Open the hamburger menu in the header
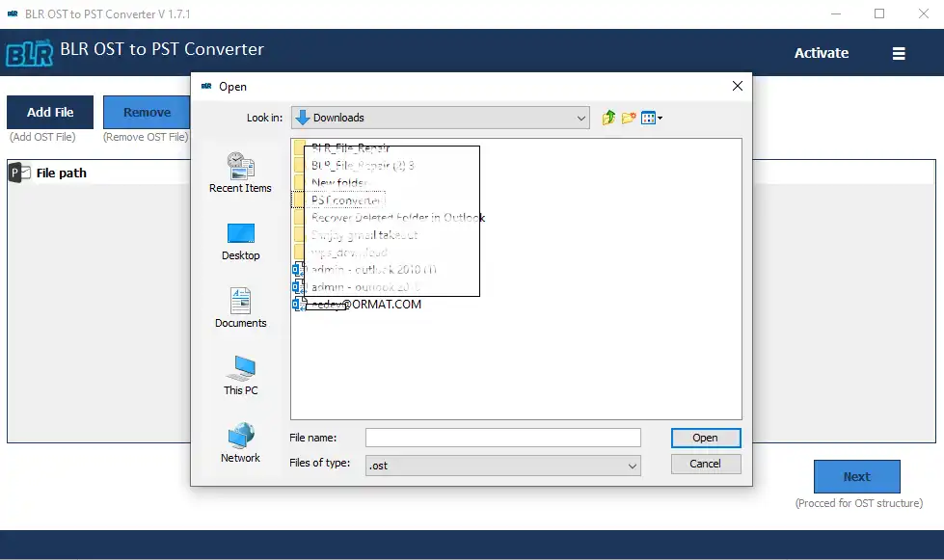The height and width of the screenshot is (560, 944). tap(899, 53)
